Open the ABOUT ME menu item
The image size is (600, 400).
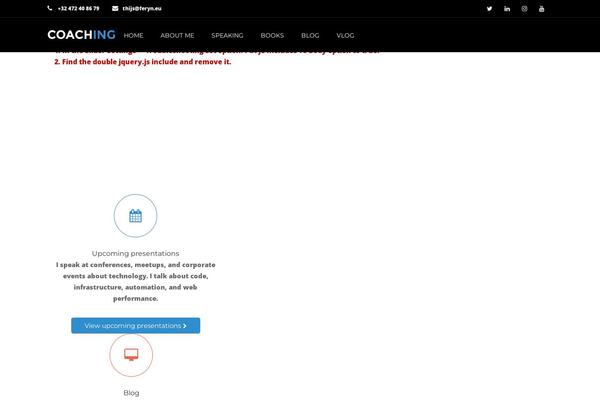[177, 35]
